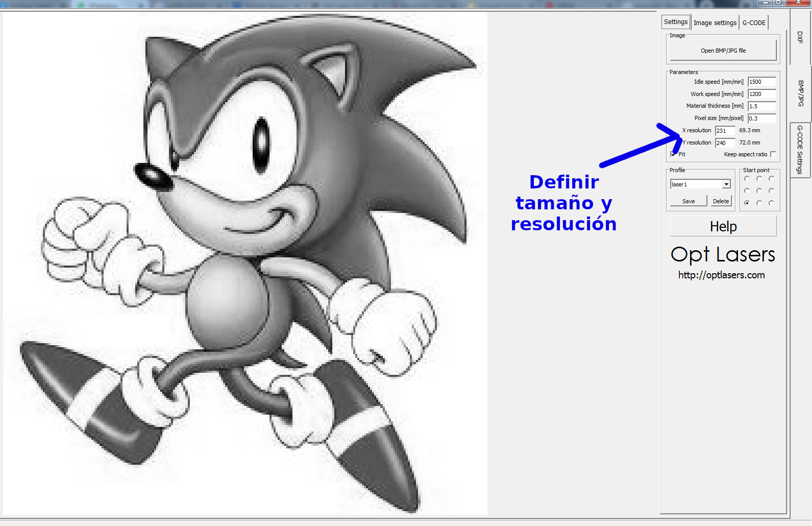The height and width of the screenshot is (526, 812).
Task: Visit the http://optlasers.com link
Action: (721, 275)
